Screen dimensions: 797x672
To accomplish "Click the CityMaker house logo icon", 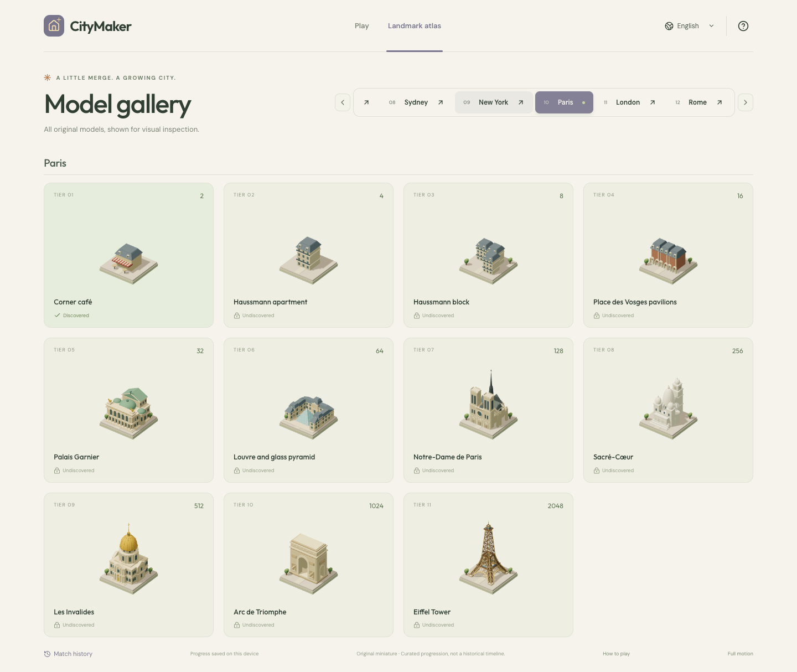I will [54, 26].
